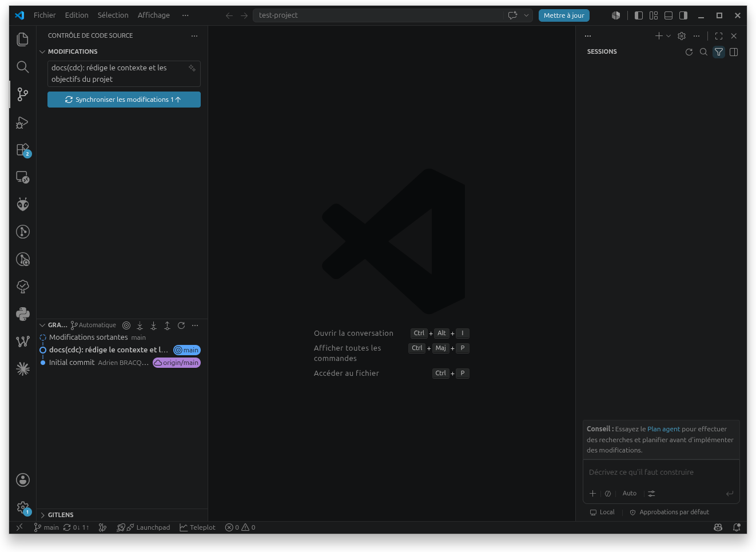Search sessions with the magnifier icon
Image resolution: width=756 pixels, height=552 pixels.
click(704, 52)
